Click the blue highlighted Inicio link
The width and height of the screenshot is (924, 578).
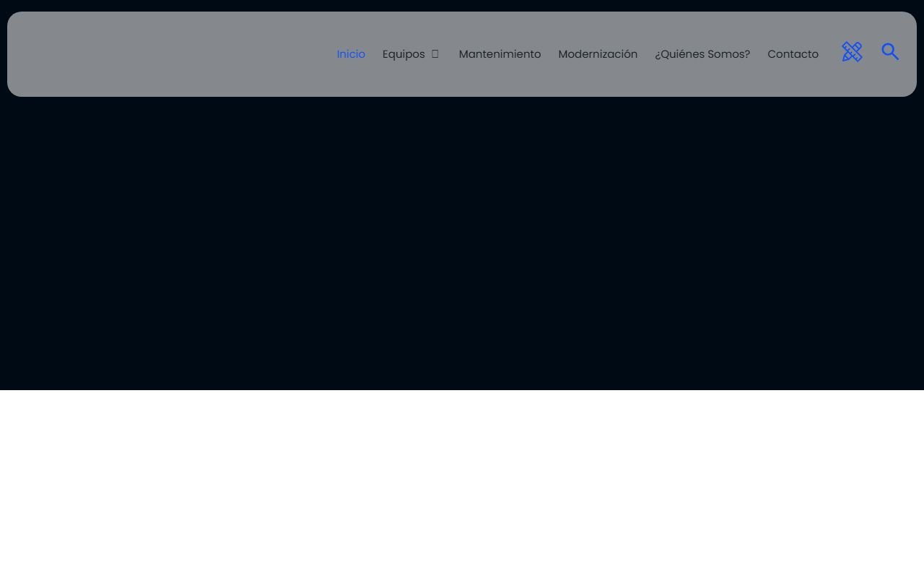[351, 54]
